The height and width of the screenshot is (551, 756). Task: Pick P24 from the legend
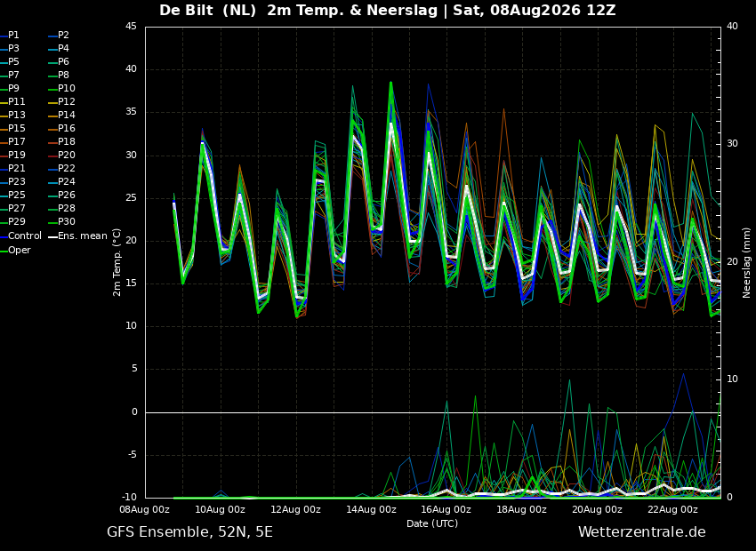61,181
